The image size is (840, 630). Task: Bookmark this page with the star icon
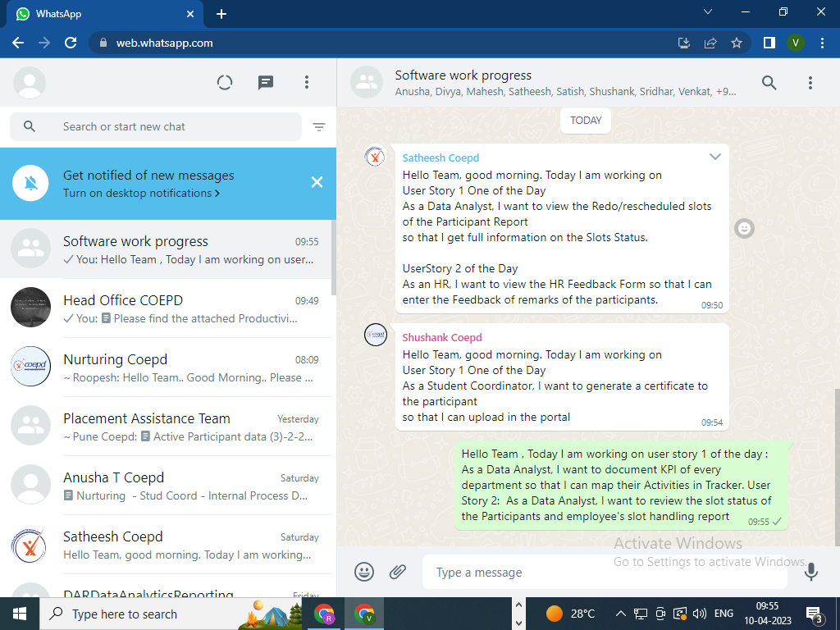737,43
